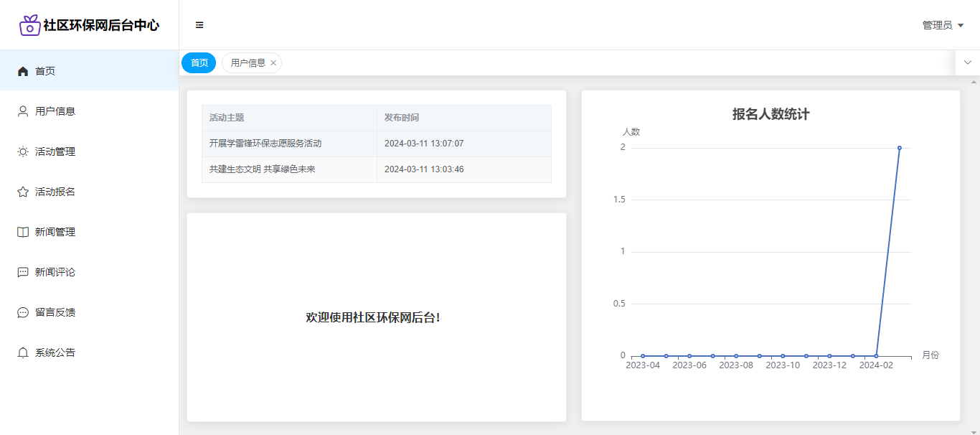Select the 开展学雷锋环保志愿服务活动 table row
Viewport: 980px width, 435px height.
coord(265,144)
